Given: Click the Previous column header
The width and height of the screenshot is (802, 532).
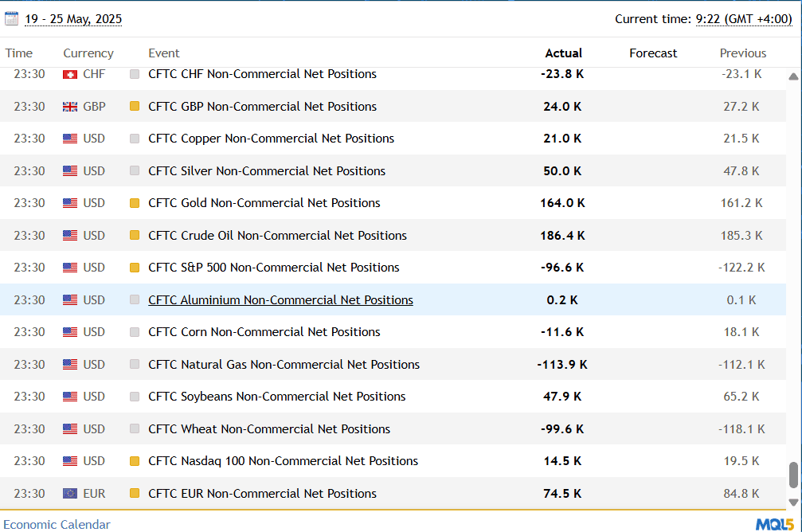Looking at the screenshot, I should click(742, 53).
